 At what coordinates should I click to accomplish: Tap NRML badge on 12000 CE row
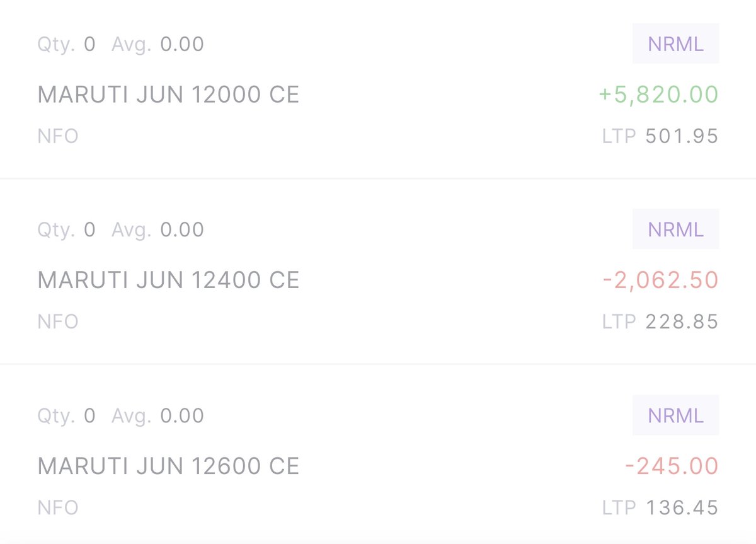pos(676,44)
